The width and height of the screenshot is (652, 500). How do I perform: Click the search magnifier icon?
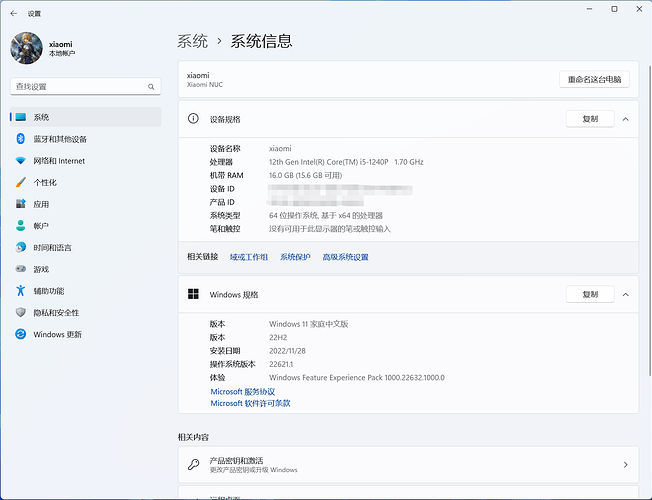point(151,87)
